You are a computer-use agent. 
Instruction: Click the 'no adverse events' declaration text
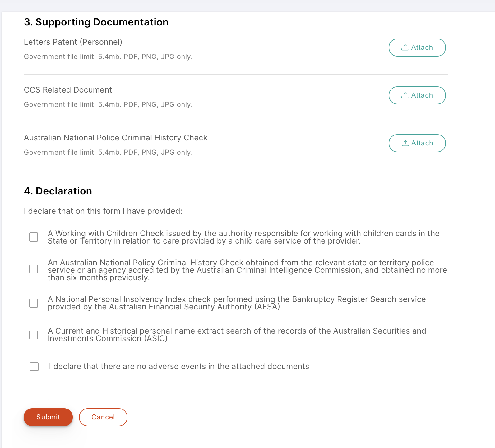pos(179,367)
